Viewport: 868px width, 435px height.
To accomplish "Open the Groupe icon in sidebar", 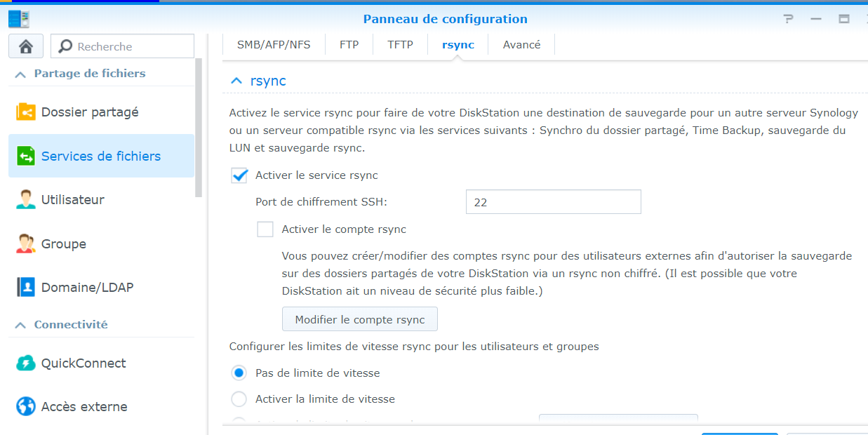I will tap(26, 243).
